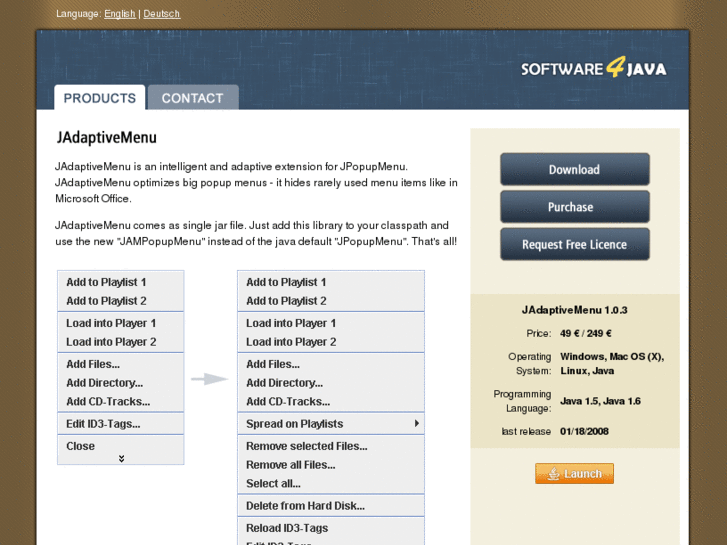The height and width of the screenshot is (545, 727).
Task: Click Request Free Licence button
Action: 574,244
